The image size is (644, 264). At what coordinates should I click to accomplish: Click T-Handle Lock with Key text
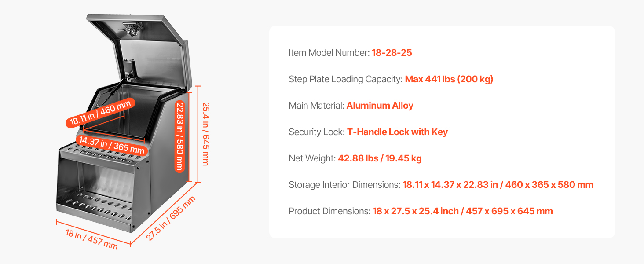click(x=397, y=132)
